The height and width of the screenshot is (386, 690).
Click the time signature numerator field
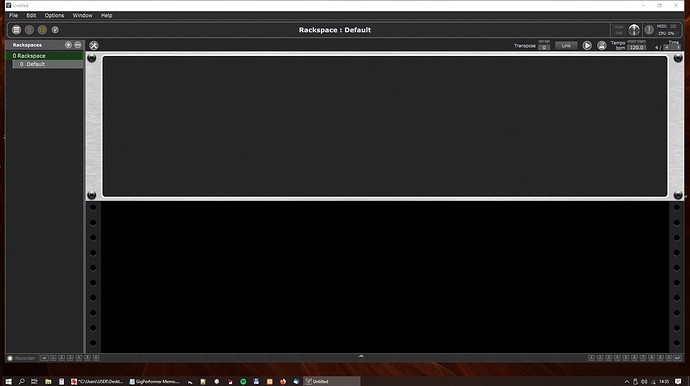click(x=656, y=47)
